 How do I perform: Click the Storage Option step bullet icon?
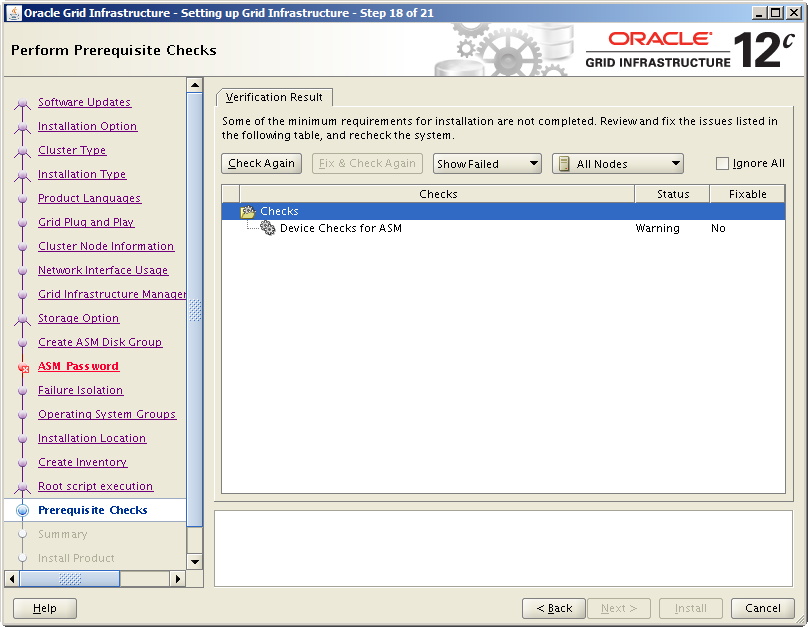(23, 319)
